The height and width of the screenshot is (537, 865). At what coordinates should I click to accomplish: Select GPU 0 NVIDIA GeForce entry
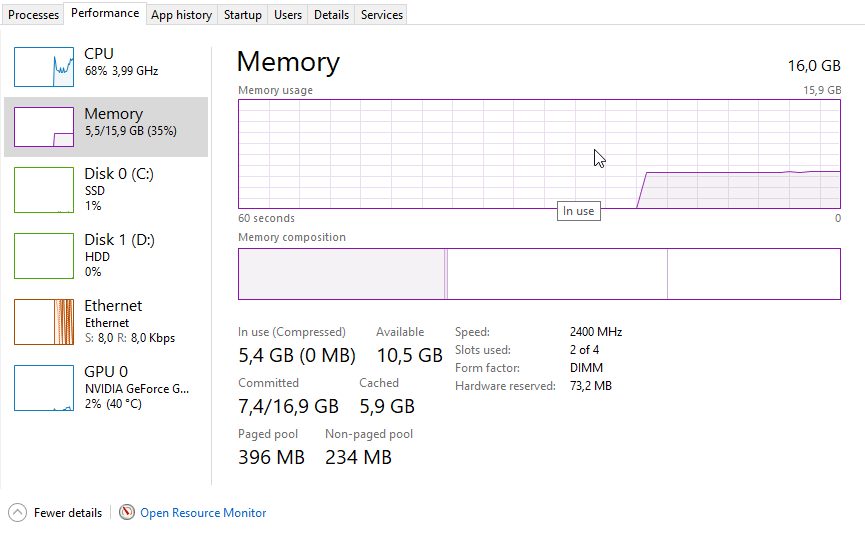point(106,388)
